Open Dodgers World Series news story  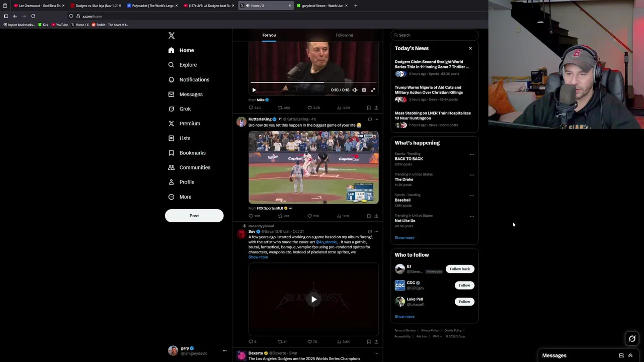point(434,69)
